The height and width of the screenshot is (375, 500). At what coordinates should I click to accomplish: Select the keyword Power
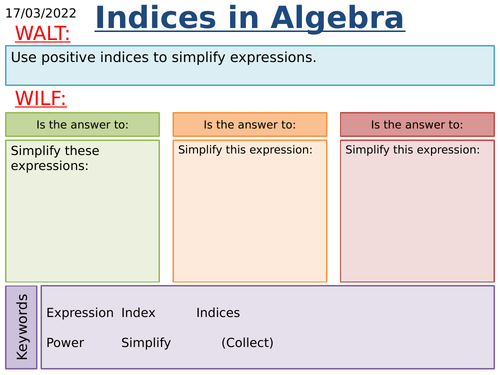coord(65,343)
